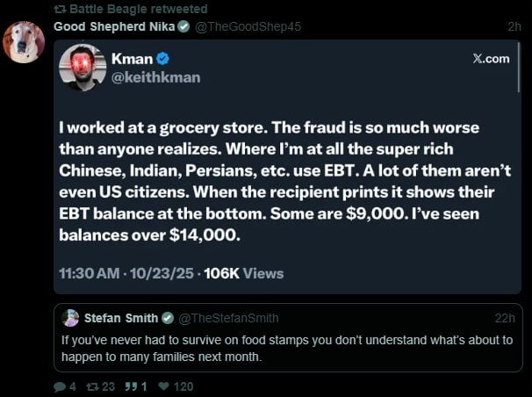Open Kman's laser-eyes profile picture
Screen dimensions: 532x397
82,68
